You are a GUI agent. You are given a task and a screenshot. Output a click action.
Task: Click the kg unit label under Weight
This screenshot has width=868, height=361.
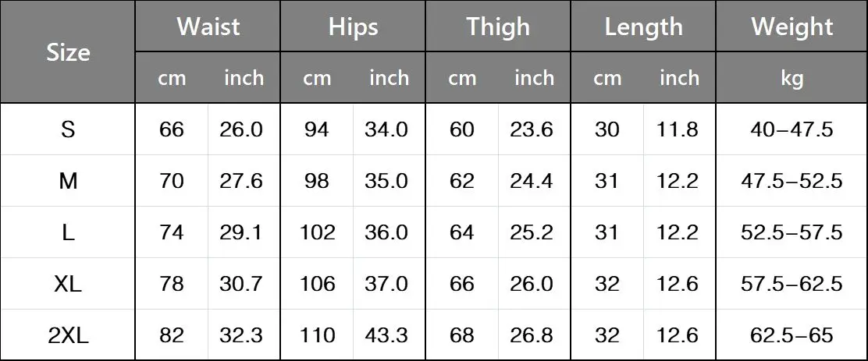[792, 78]
